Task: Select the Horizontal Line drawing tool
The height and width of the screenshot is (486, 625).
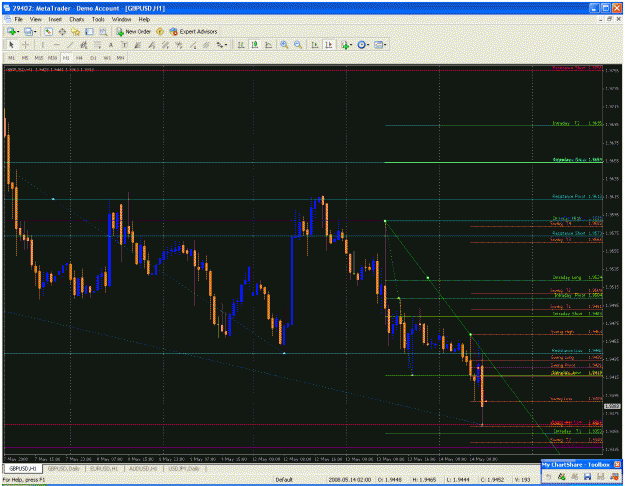Action: coord(56,45)
